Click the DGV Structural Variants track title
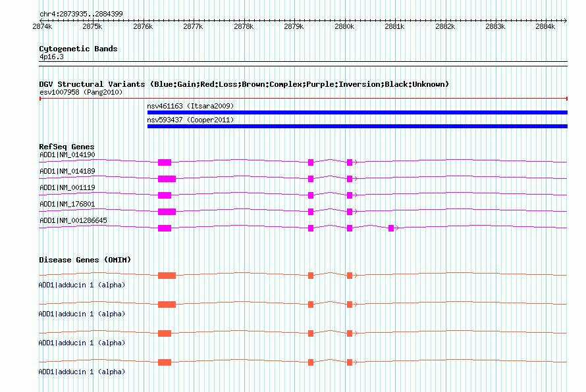 click(x=244, y=84)
